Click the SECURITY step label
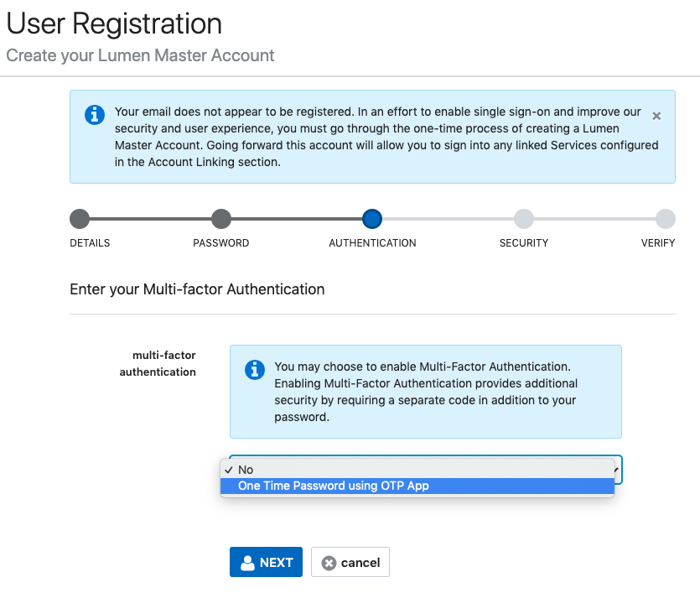Screen dimensions: 700x598 point(524,243)
